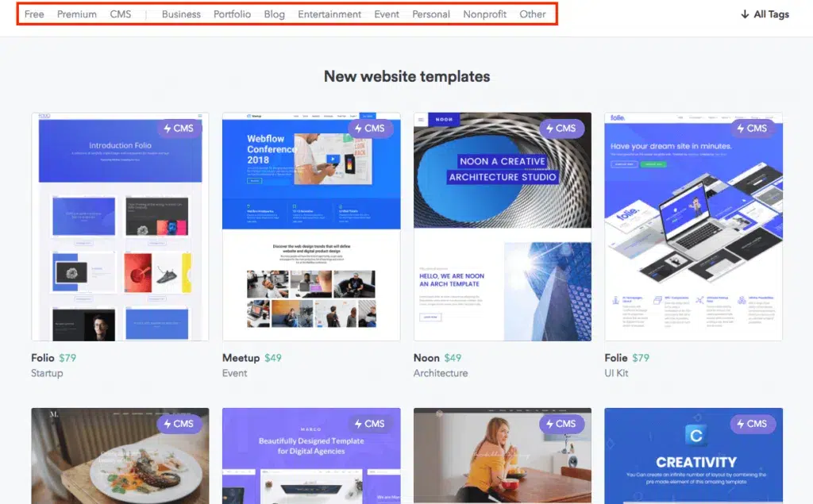Click the CMS badge on Folie template
The image size is (813, 504).
click(x=752, y=129)
